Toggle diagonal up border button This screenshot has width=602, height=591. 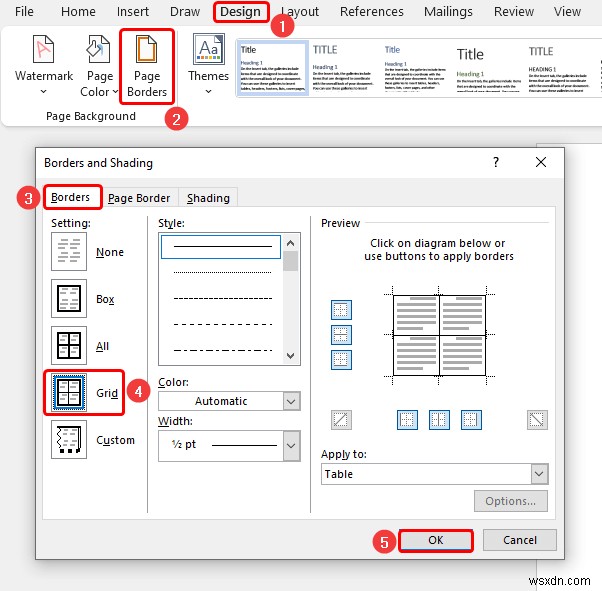341,420
